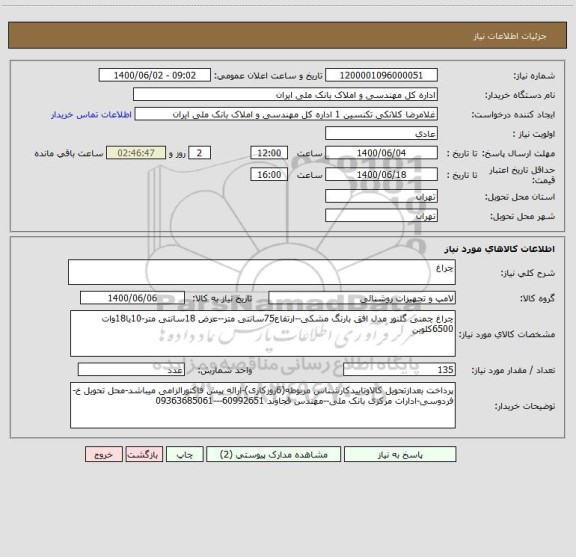Click the deadline time field 12:00
Image resolution: width=576 pixels, height=557 pixels.
point(269,153)
